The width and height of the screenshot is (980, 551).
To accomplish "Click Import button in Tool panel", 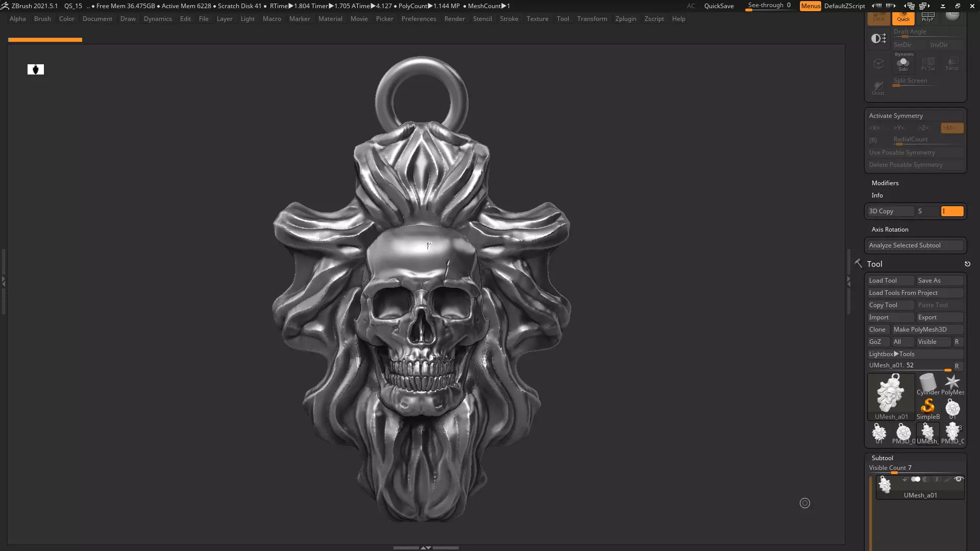I will [x=891, y=317].
